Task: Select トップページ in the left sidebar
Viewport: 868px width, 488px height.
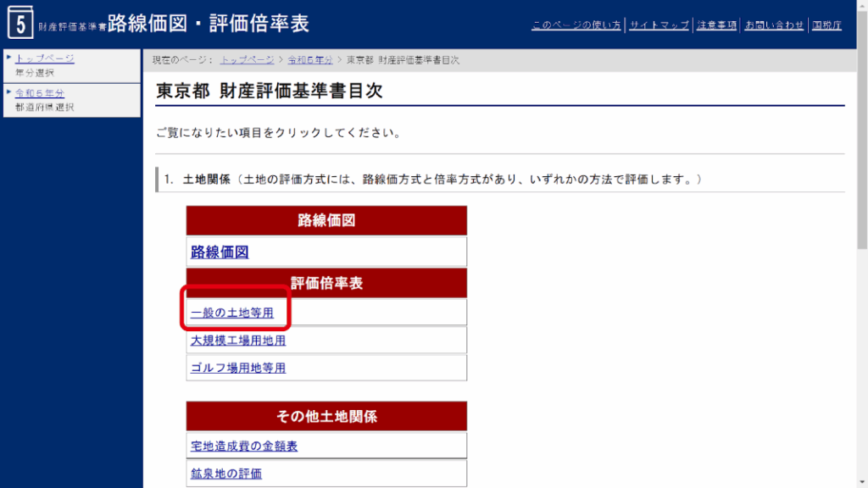Action: click(x=45, y=58)
